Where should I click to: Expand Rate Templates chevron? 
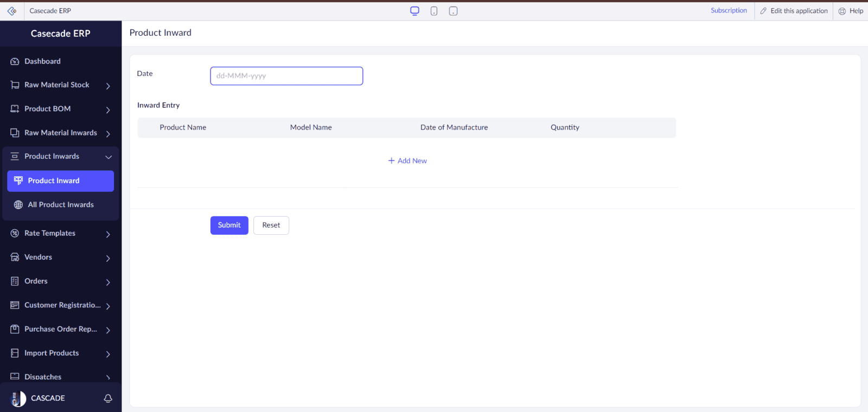click(x=108, y=234)
